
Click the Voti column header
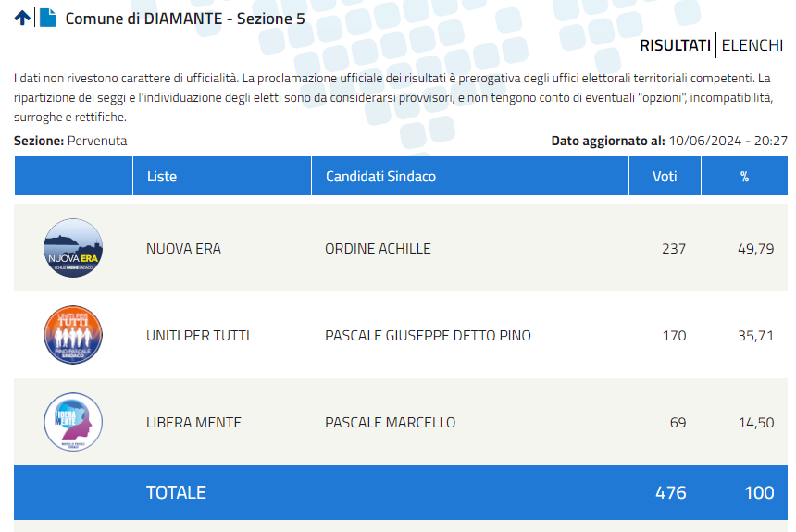click(x=665, y=176)
